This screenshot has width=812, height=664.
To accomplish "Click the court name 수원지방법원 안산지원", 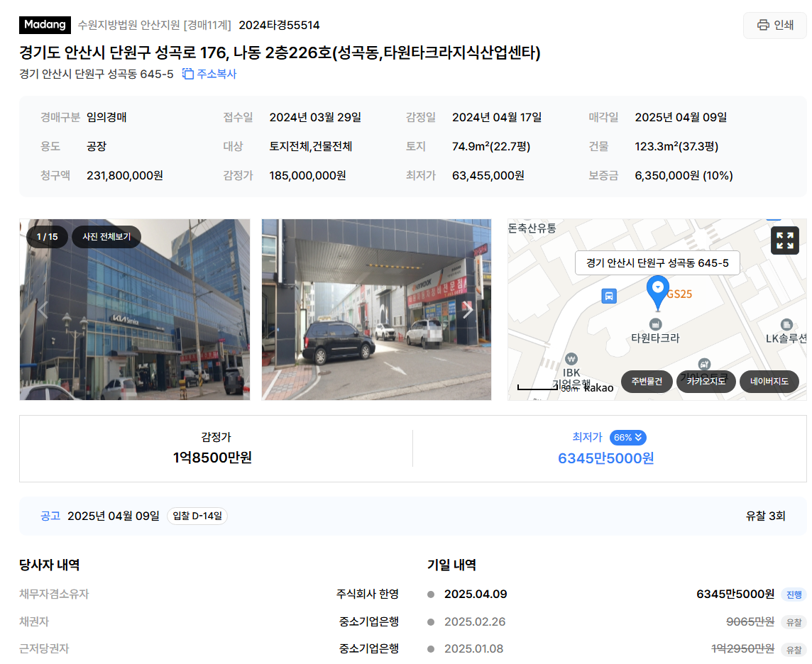I will click(128, 25).
